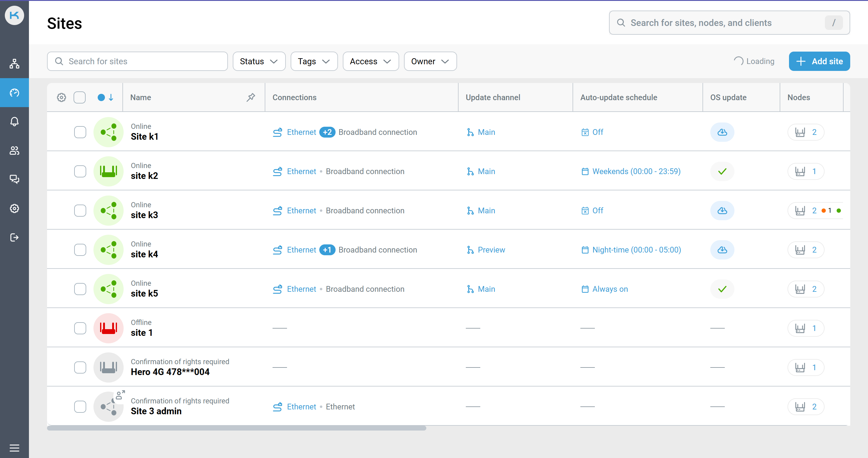Expand the Tags filter dropdown
868x458 pixels.
pyautogui.click(x=314, y=61)
